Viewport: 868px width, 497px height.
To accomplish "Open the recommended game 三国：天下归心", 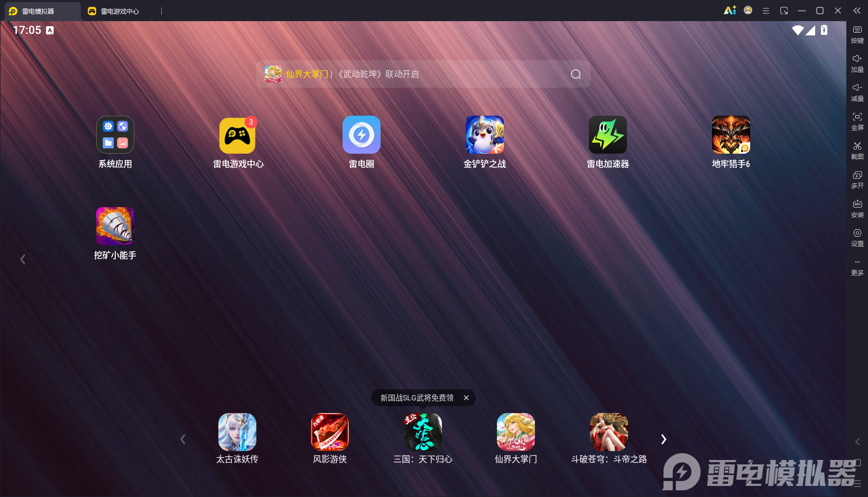I will tap(423, 432).
